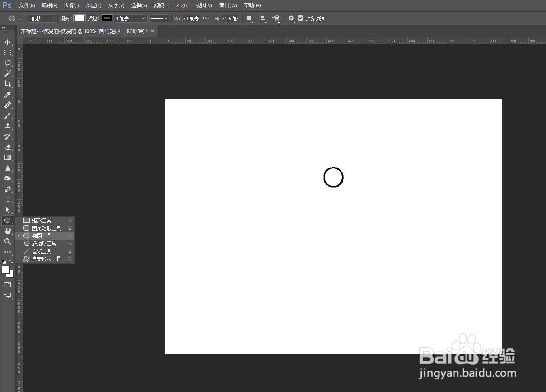Click the background color swatch
Screen dimensions: 546x392
[x=11, y=275]
